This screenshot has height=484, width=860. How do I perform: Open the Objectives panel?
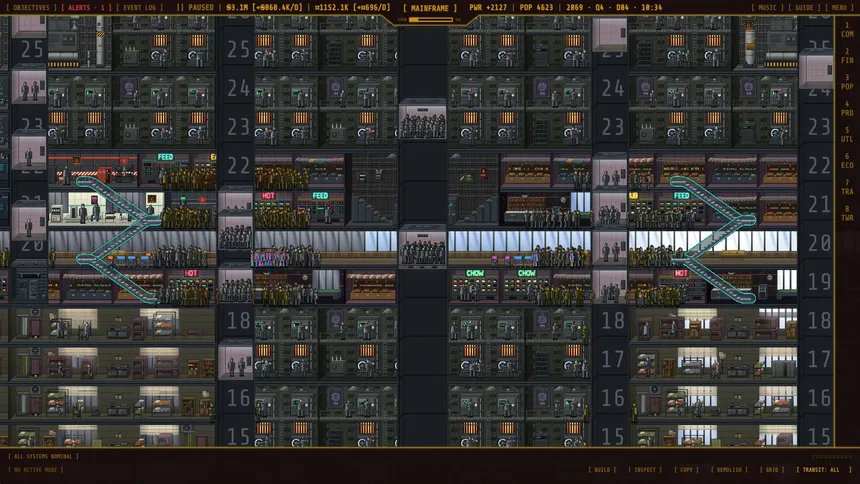(x=31, y=8)
